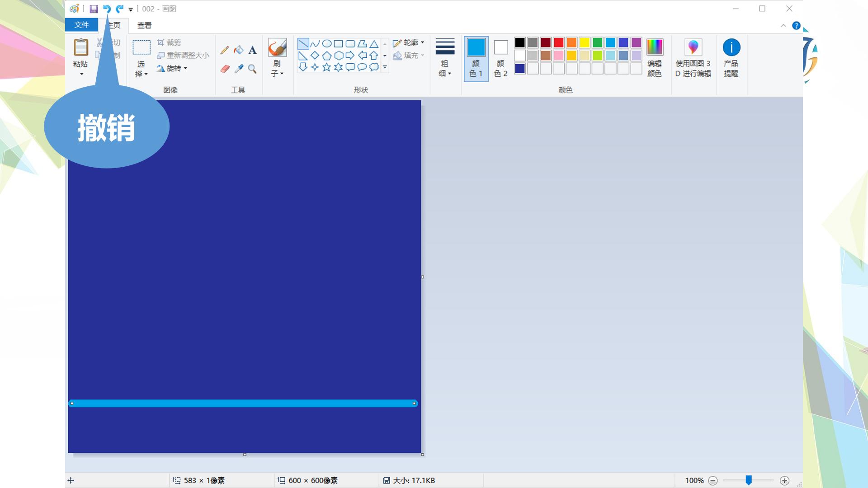Select the Rectangle shape

tap(338, 44)
